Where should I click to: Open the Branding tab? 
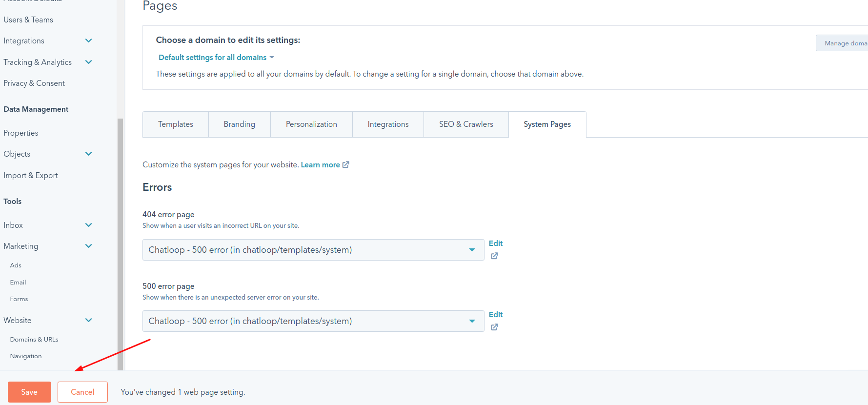pos(239,124)
